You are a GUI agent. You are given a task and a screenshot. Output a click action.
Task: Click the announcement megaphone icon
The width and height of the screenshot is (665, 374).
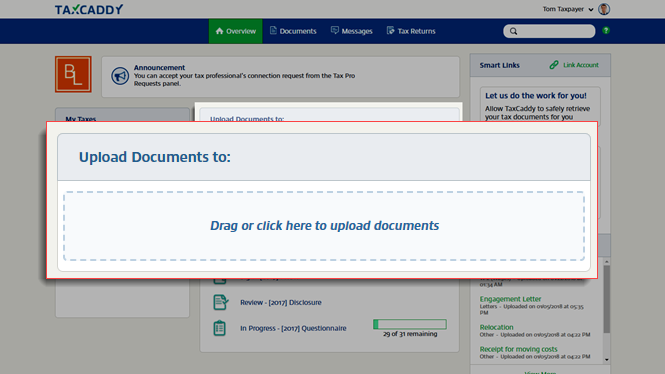[120, 76]
